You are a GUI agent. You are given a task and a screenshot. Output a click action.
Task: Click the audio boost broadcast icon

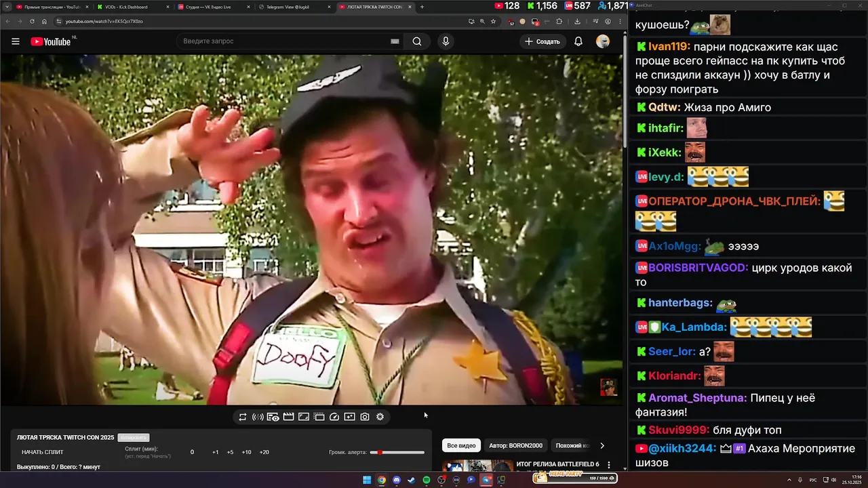coord(258,417)
